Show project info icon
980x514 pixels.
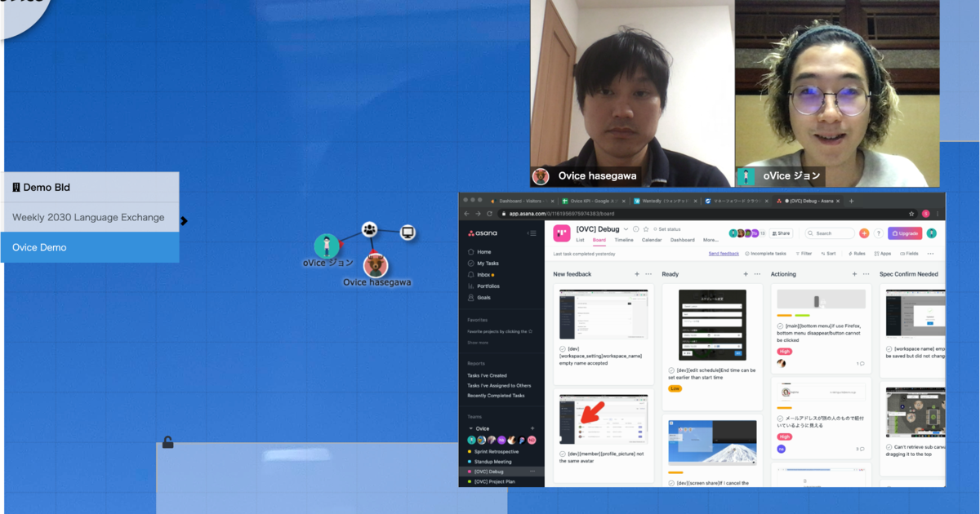(x=636, y=229)
